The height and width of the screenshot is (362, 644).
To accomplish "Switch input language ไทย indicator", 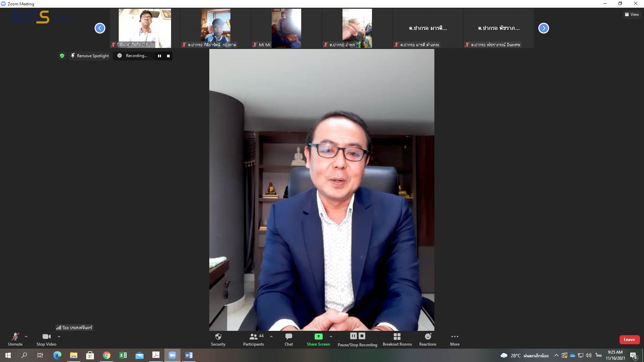I will coord(599,355).
